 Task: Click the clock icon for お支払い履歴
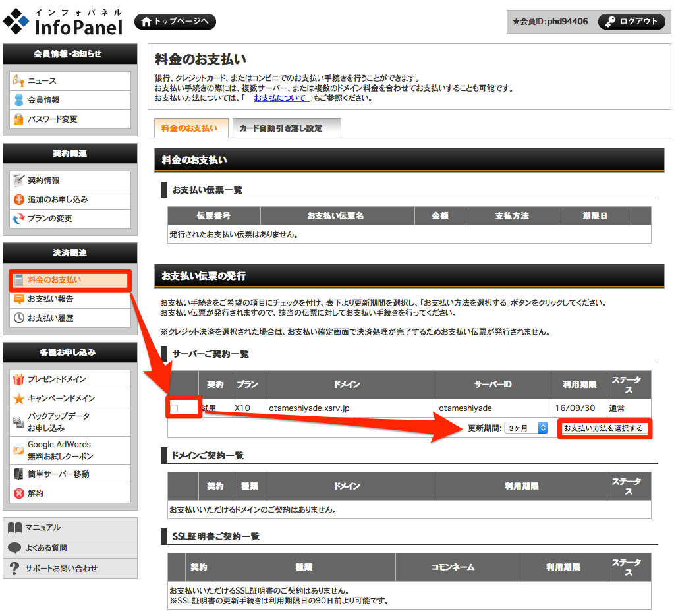(18, 318)
